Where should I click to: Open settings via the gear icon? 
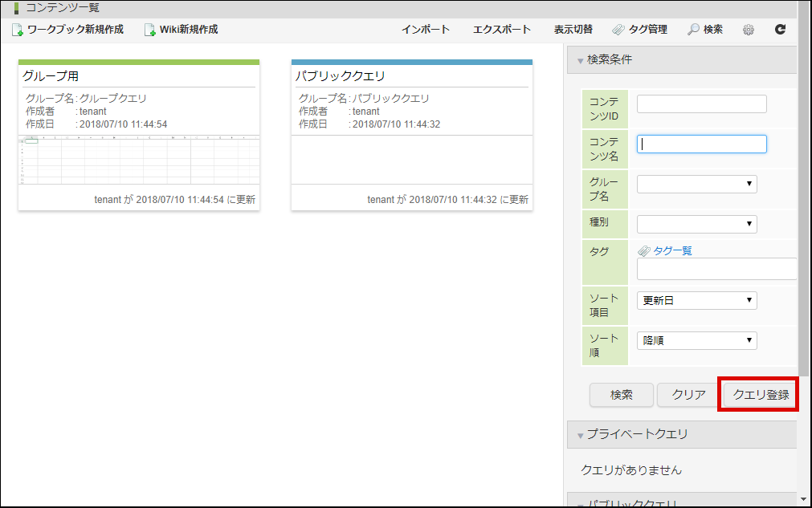pyautogui.click(x=749, y=30)
